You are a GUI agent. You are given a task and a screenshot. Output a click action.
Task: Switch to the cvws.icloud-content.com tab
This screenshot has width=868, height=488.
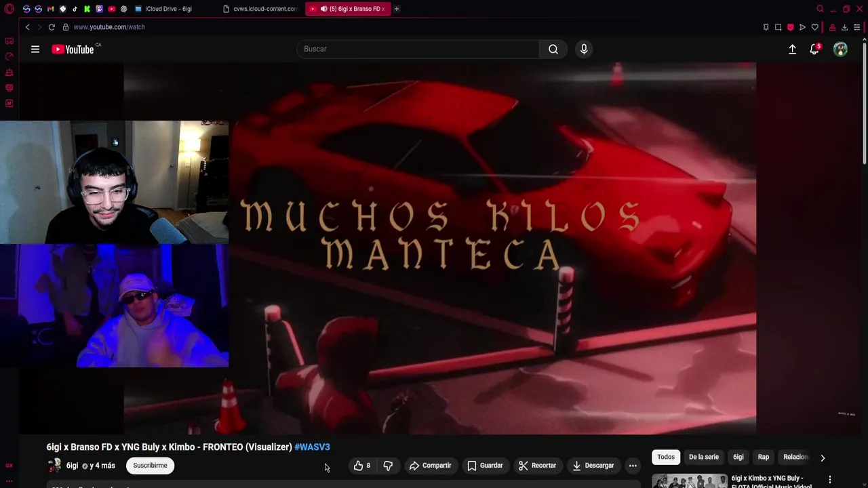pos(261,9)
